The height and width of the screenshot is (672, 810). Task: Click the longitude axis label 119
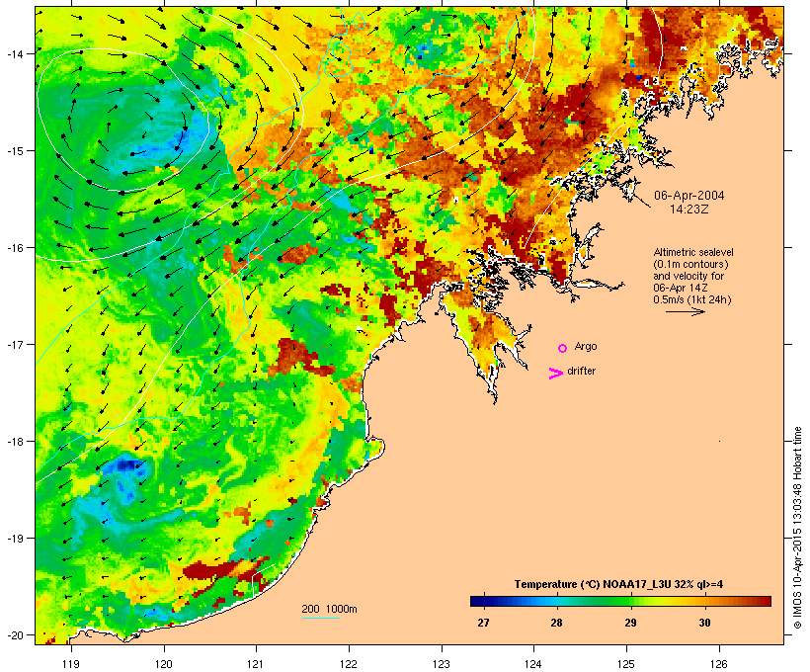pyautogui.click(x=71, y=664)
